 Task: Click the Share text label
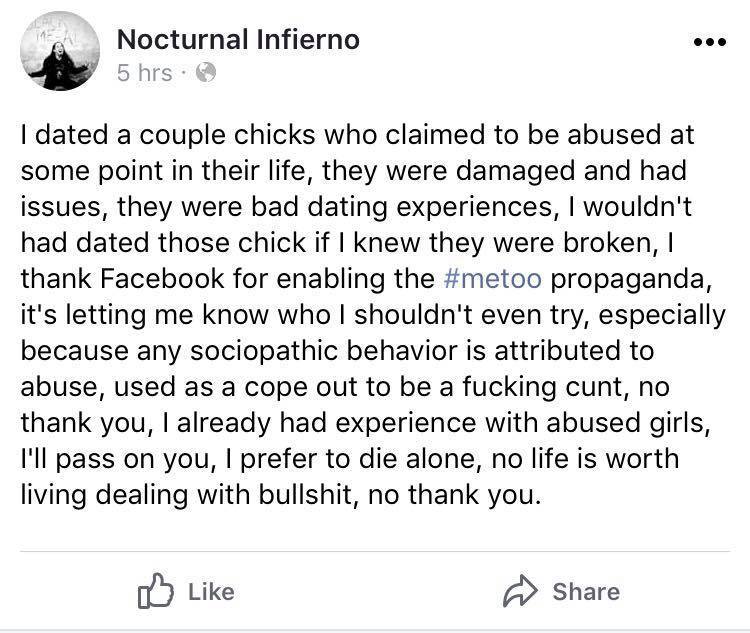(x=586, y=592)
